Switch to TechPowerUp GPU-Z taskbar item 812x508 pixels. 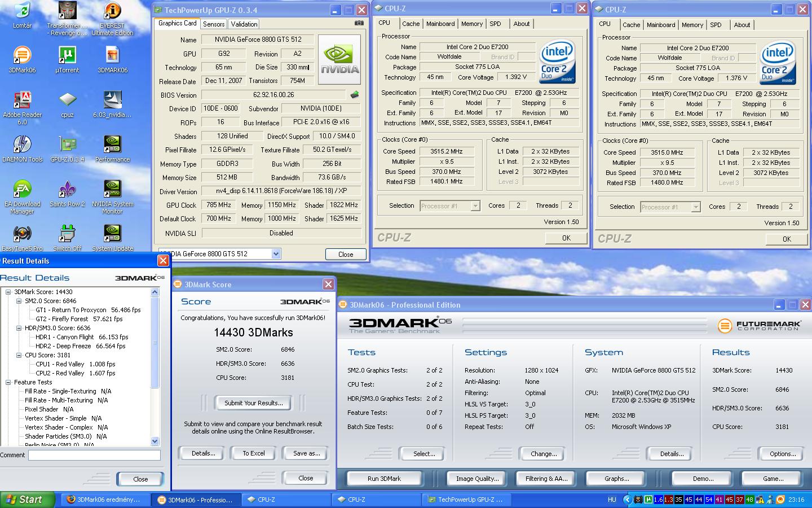pos(466,500)
